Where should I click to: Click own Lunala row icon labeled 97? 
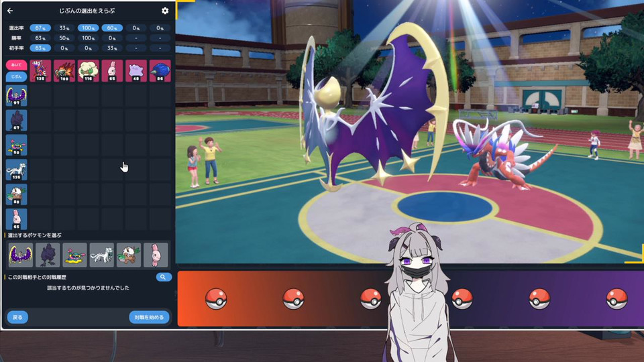pos(16,96)
